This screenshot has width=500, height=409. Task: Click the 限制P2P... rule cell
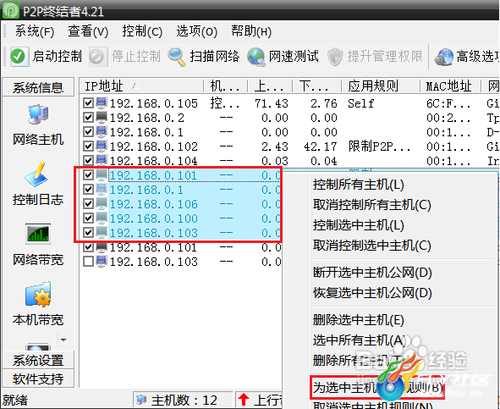click(x=379, y=146)
